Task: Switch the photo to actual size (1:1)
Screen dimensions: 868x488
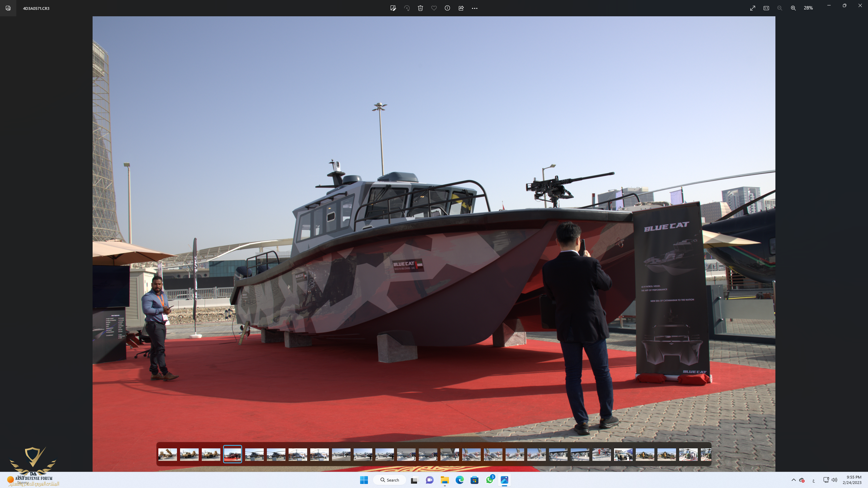Action: point(766,8)
